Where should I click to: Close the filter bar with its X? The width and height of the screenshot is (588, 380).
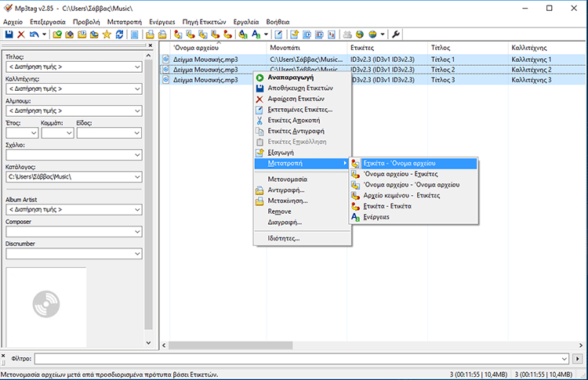pyautogui.click(x=3, y=356)
